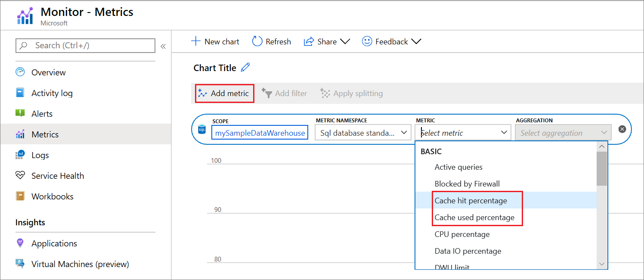Click the Feedback smiley icon
Image resolution: width=644 pixels, height=280 pixels.
point(367,41)
